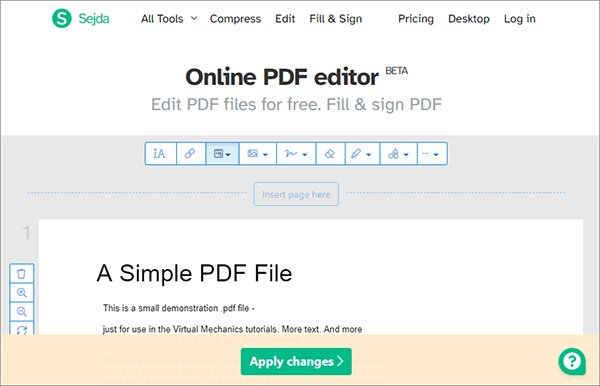Open the Sign tool dropdown

coord(296,154)
